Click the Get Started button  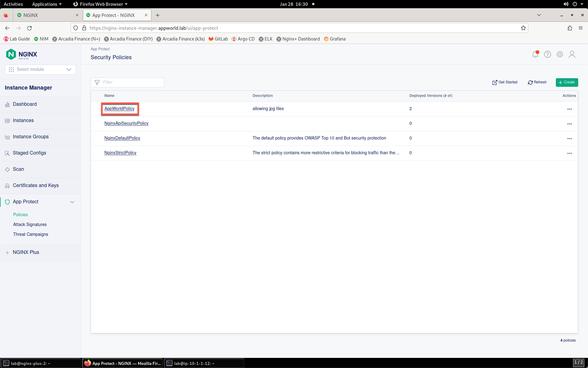505,82
